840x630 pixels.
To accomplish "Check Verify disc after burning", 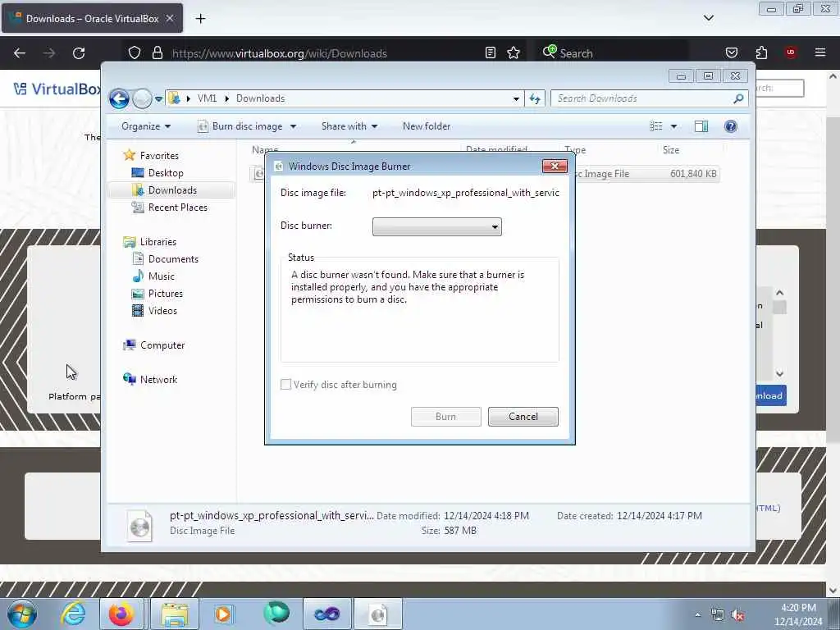I will [286, 385].
